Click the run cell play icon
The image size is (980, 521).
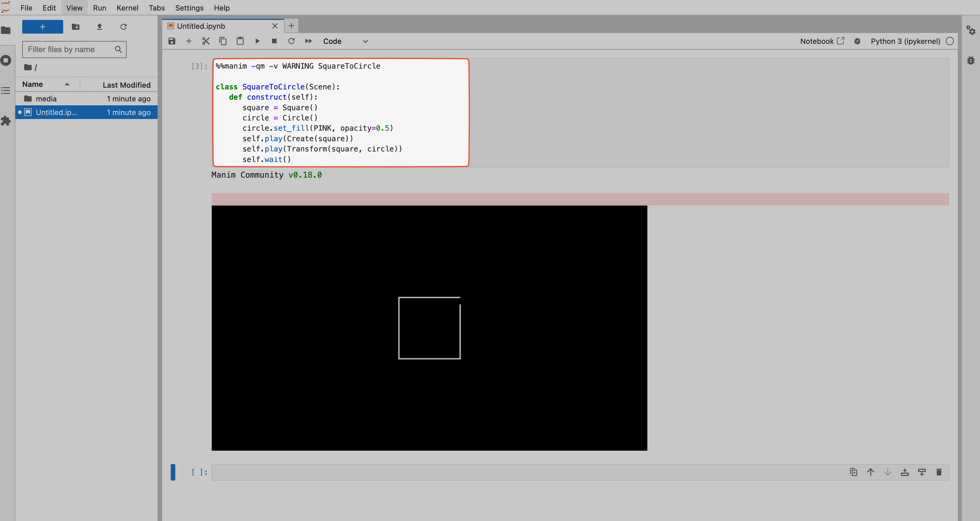click(257, 41)
